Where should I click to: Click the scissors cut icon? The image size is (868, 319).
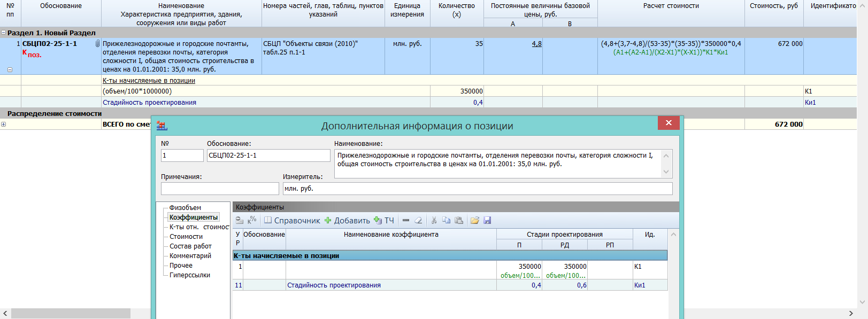tap(434, 221)
